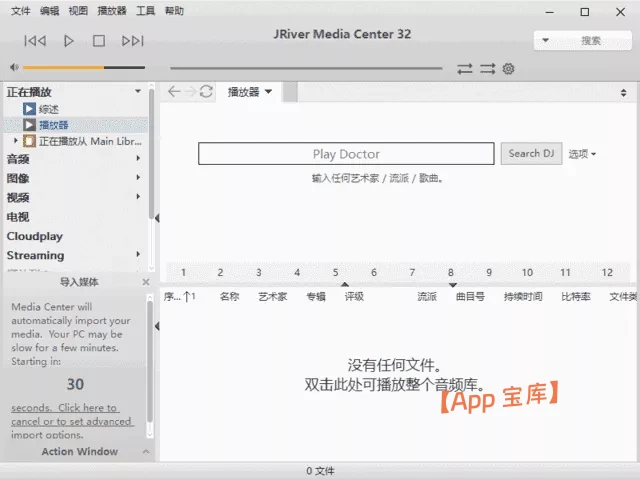Click the previous track button
Image resolution: width=640 pixels, height=480 pixels.
[x=35, y=41]
